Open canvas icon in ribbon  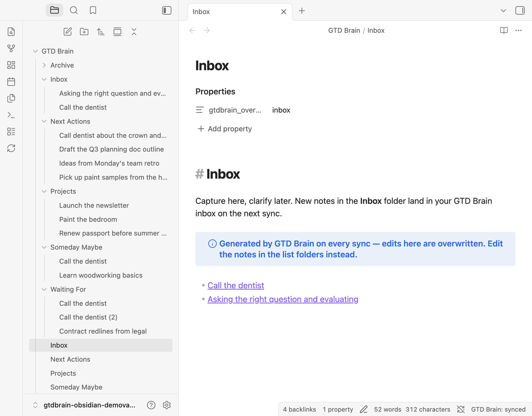pyautogui.click(x=11, y=65)
